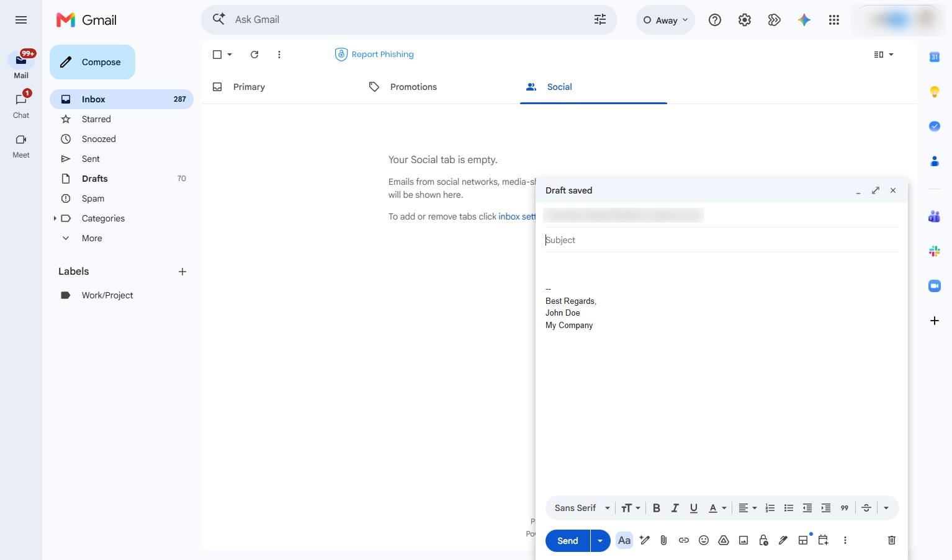This screenshot has height=560, width=952.
Task: Insert signature with the pen icon
Action: pyautogui.click(x=783, y=540)
